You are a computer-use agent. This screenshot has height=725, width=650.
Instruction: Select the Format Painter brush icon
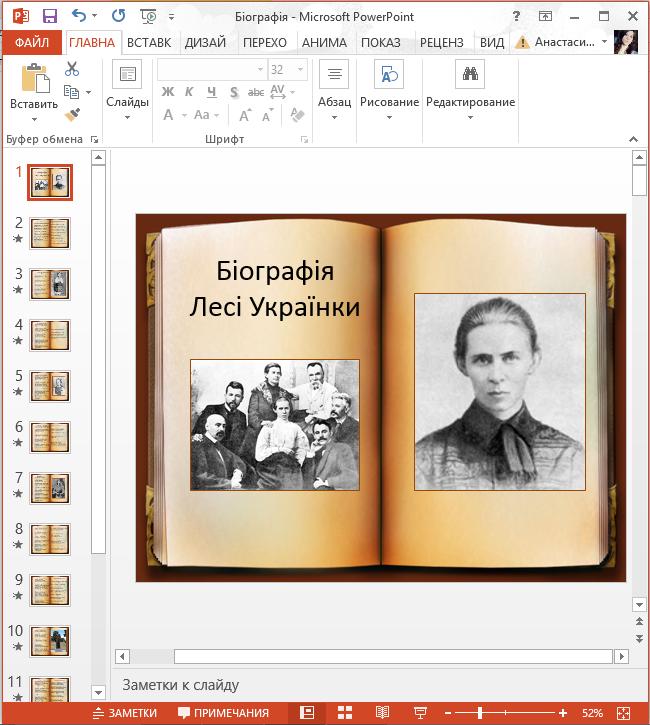[x=72, y=115]
